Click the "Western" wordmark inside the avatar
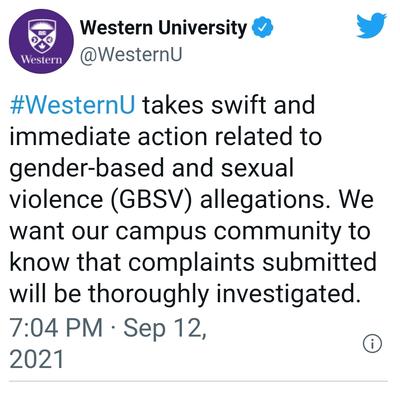The image size is (400, 396). pyautogui.click(x=41, y=60)
